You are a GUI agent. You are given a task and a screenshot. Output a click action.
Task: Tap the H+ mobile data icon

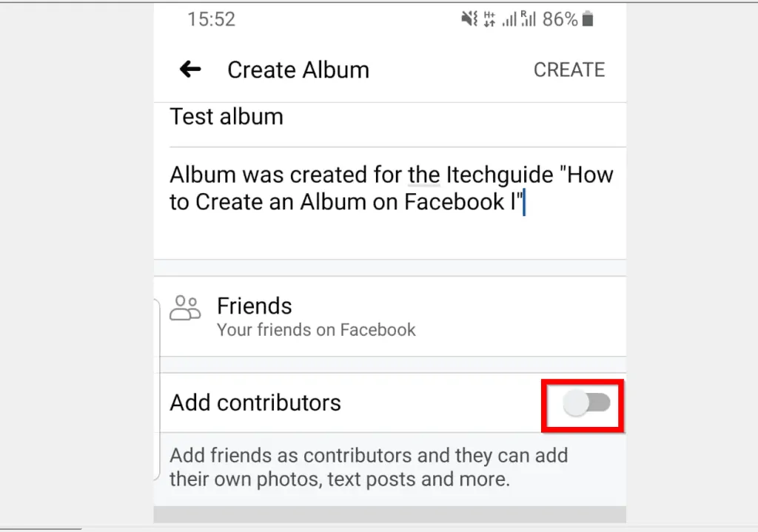tap(489, 19)
